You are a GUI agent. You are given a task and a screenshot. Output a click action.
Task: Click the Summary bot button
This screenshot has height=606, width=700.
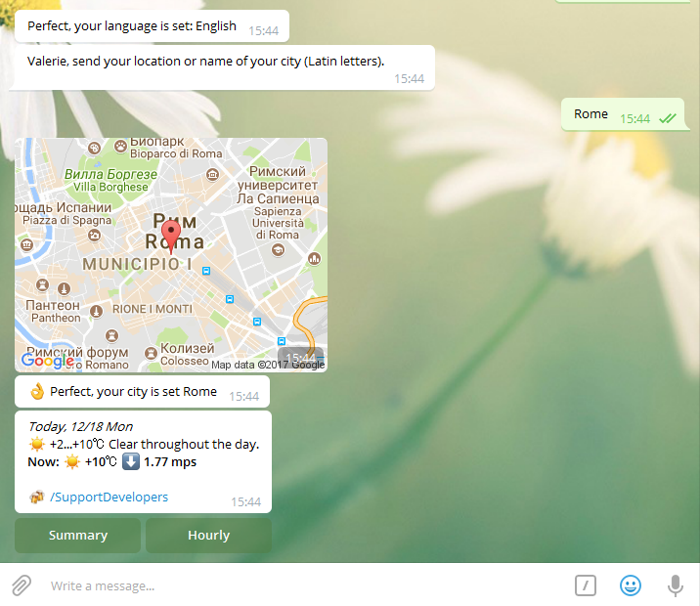(x=77, y=535)
